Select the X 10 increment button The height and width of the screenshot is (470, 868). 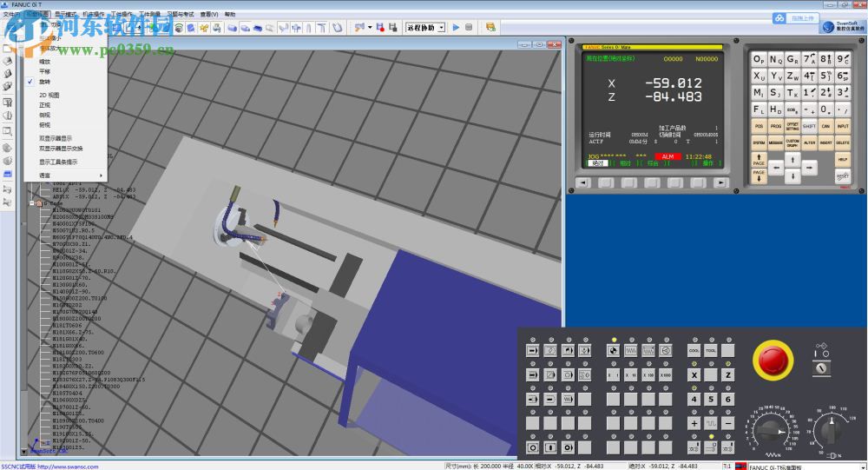pyautogui.click(x=630, y=374)
